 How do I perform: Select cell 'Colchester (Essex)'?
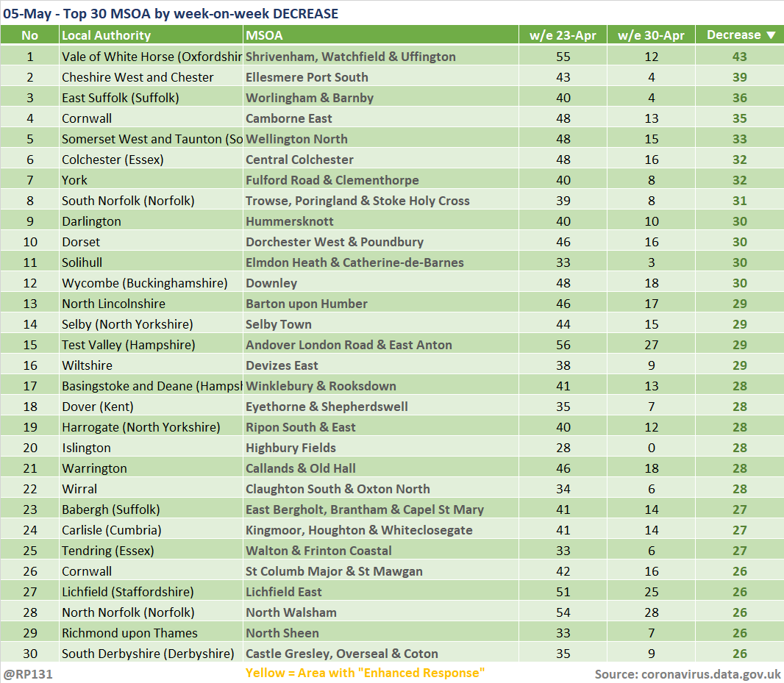(151, 159)
